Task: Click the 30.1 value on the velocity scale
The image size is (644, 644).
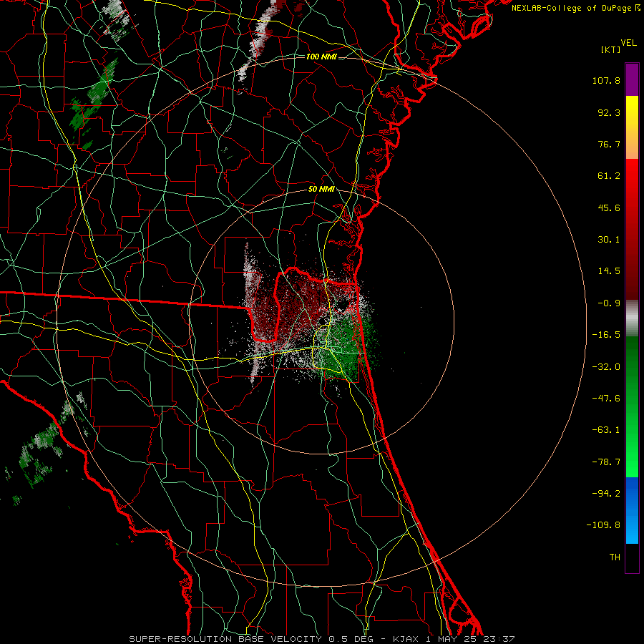Action: (609, 240)
